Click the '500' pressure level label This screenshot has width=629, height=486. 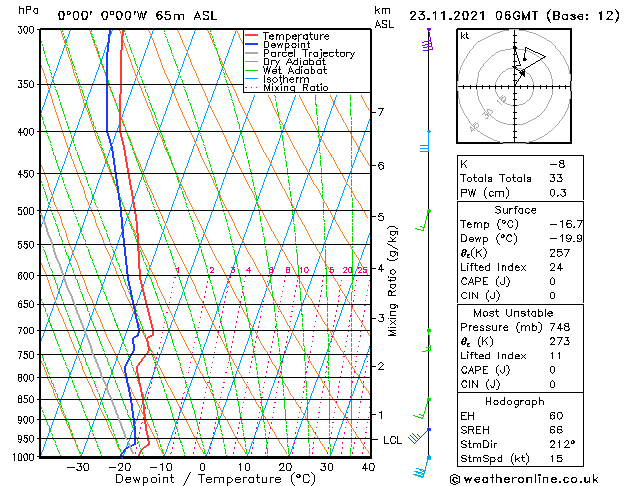[27, 211]
